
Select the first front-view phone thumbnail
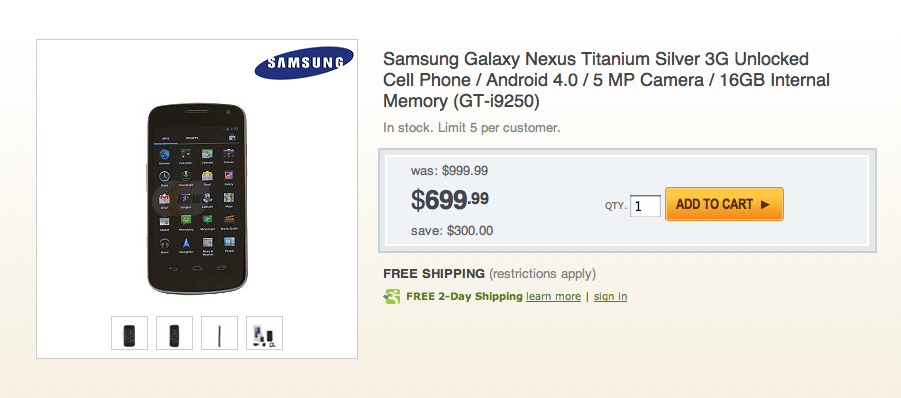pyautogui.click(x=129, y=333)
